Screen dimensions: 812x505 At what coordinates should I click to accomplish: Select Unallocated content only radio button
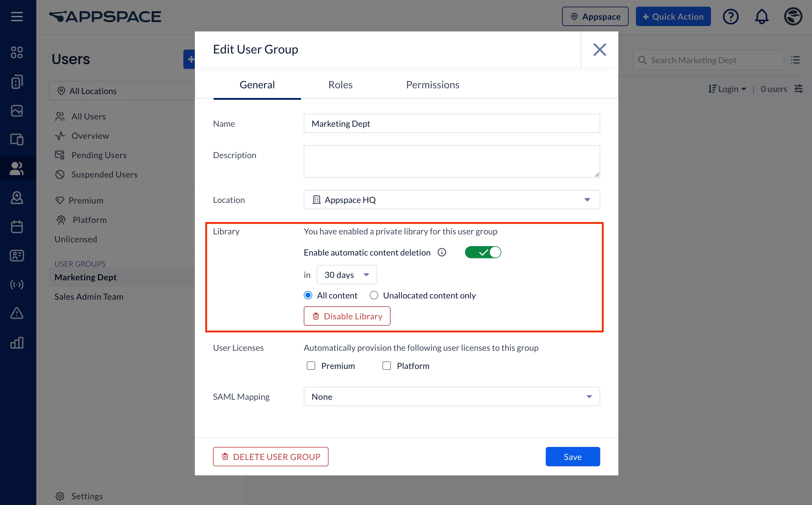click(x=374, y=295)
